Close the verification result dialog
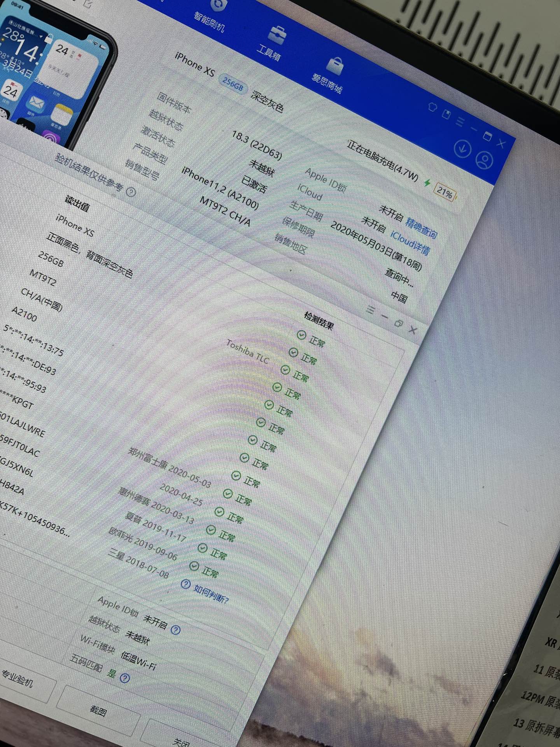560x747 pixels. pyautogui.click(x=413, y=330)
